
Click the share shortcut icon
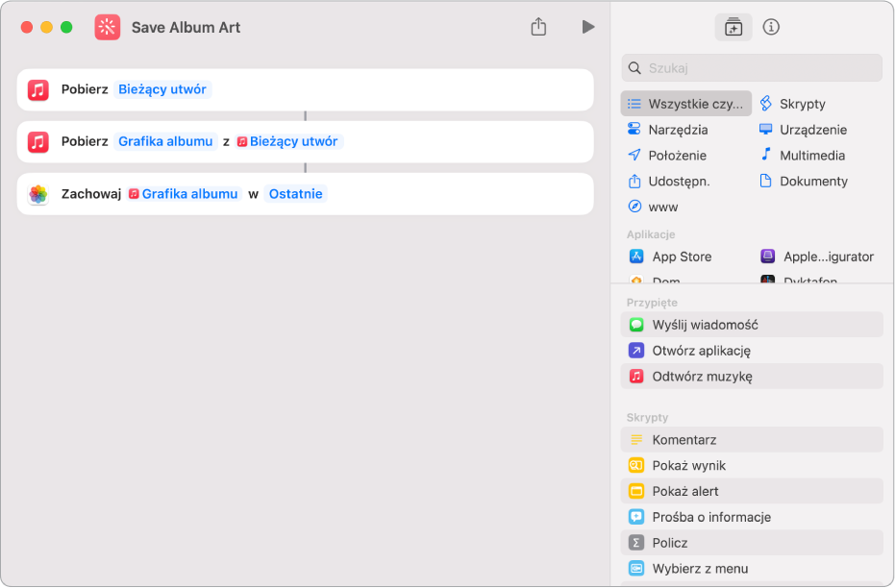click(538, 27)
